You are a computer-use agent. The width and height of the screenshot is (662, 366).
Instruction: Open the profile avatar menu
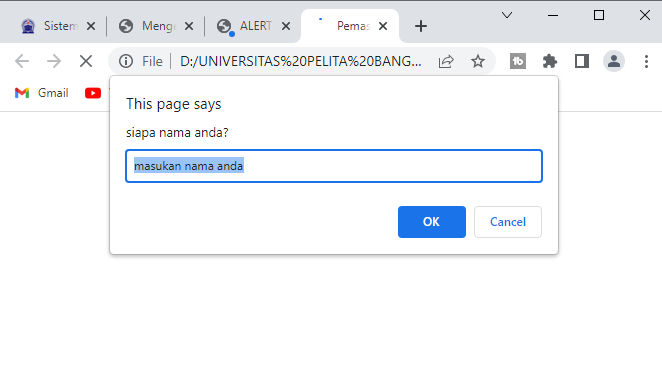point(614,62)
